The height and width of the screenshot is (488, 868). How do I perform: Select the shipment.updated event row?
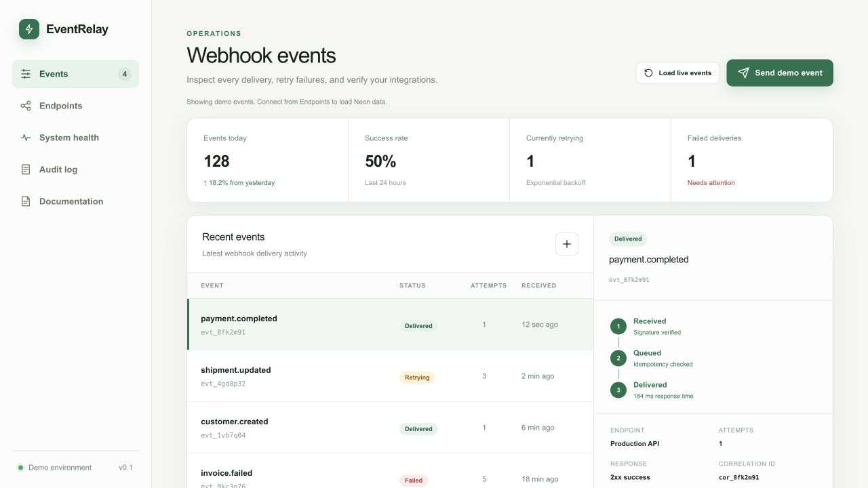(390, 376)
